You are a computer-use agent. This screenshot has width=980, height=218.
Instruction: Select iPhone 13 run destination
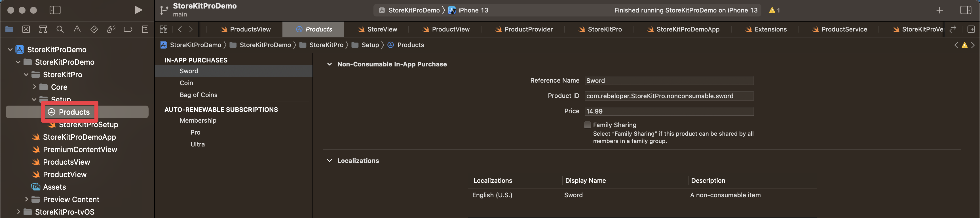(x=468, y=10)
